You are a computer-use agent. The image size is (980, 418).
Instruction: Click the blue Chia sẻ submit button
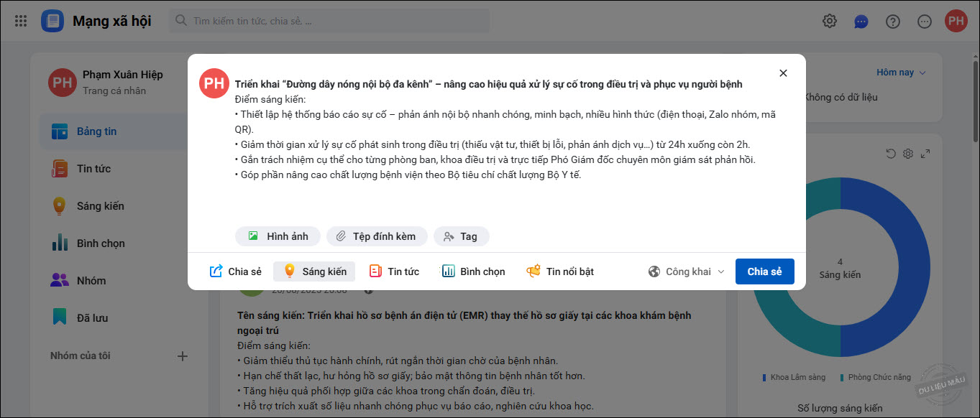pyautogui.click(x=764, y=271)
